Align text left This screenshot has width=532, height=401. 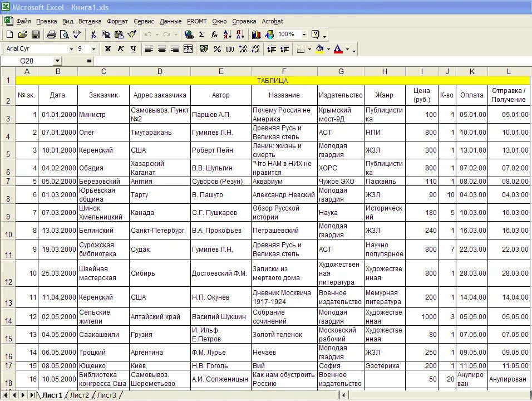[x=149, y=49]
